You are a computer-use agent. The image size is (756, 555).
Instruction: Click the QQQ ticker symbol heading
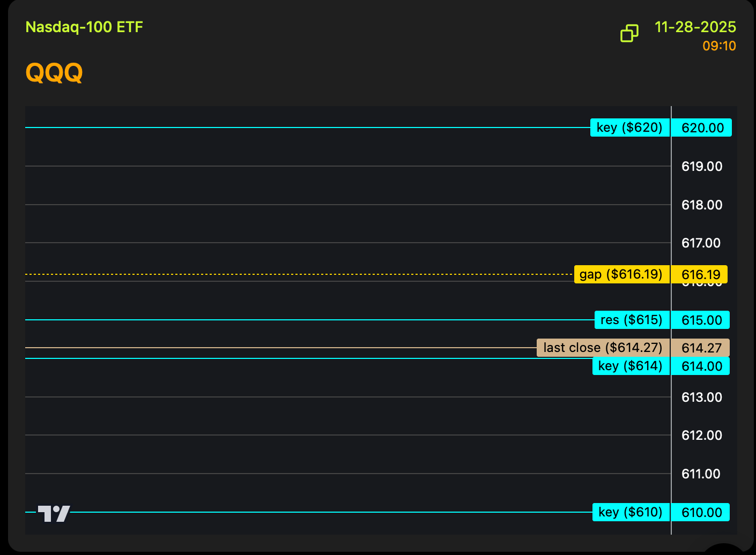click(54, 72)
